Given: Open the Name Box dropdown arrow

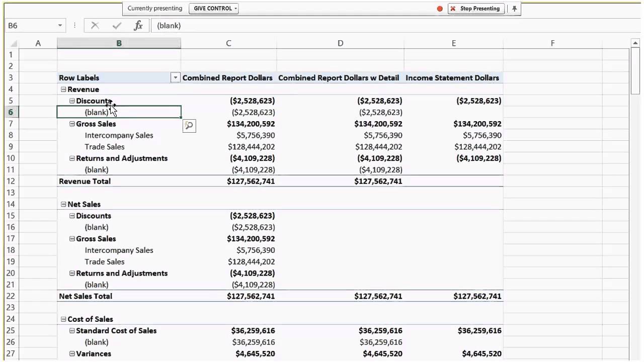Looking at the screenshot, I should coord(60,26).
